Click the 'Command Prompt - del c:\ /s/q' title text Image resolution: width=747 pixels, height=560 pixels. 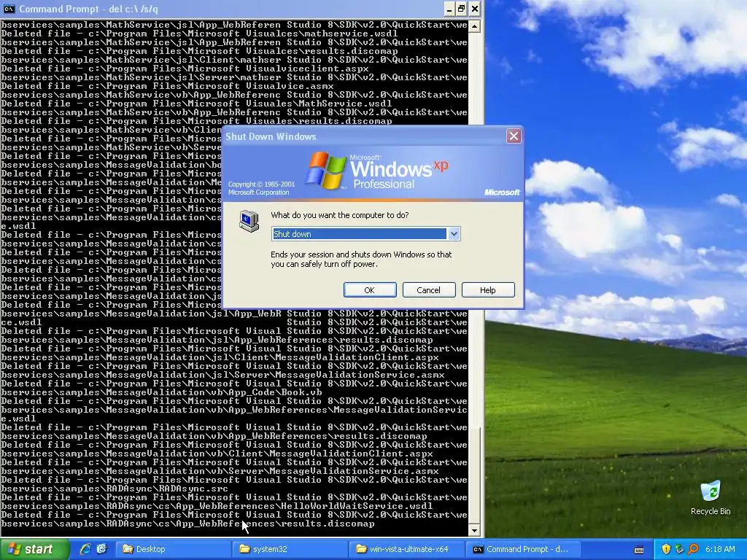click(x=88, y=9)
